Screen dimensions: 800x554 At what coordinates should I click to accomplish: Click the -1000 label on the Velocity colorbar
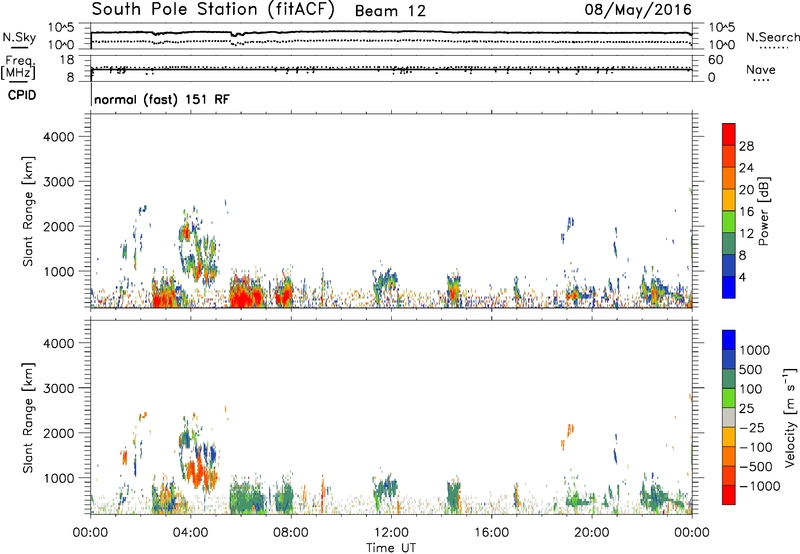tap(760, 486)
